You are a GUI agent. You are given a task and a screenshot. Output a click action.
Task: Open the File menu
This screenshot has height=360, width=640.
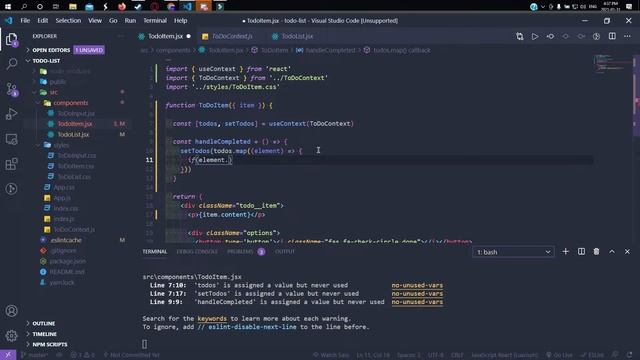25,20
